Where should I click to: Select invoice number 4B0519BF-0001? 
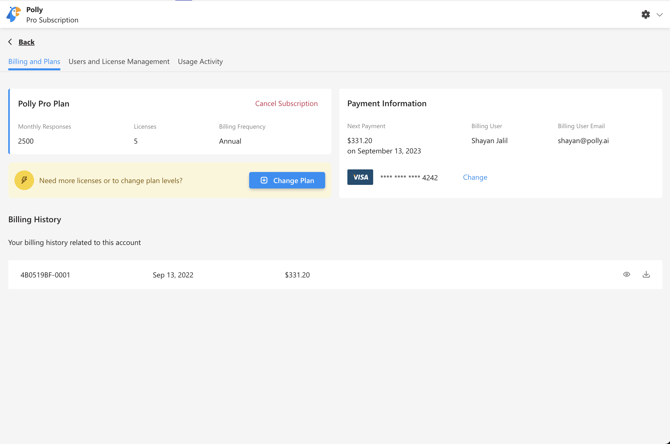point(45,275)
